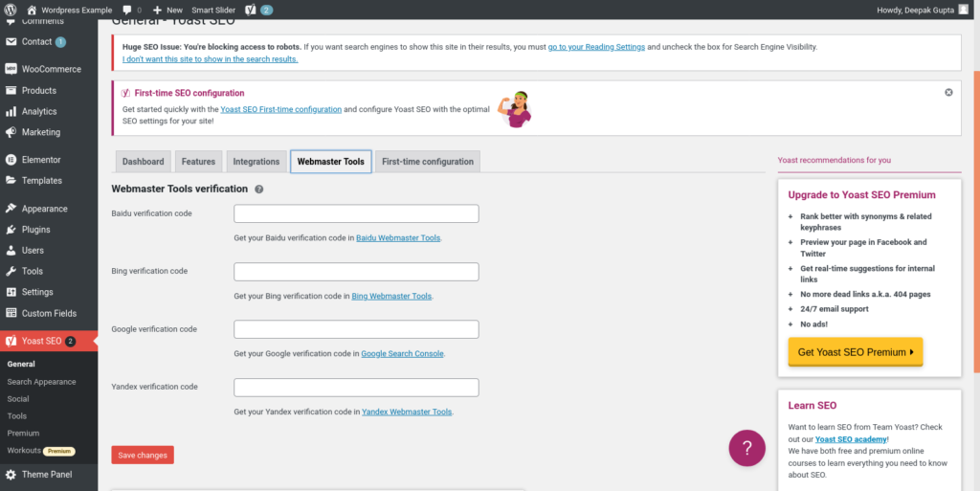Dismiss the First-time SEO configuration notice

tap(948, 93)
